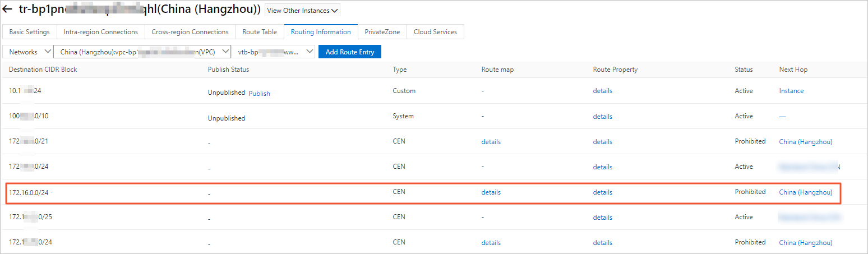Expand the vtb-bp route table dropdown

point(275,52)
